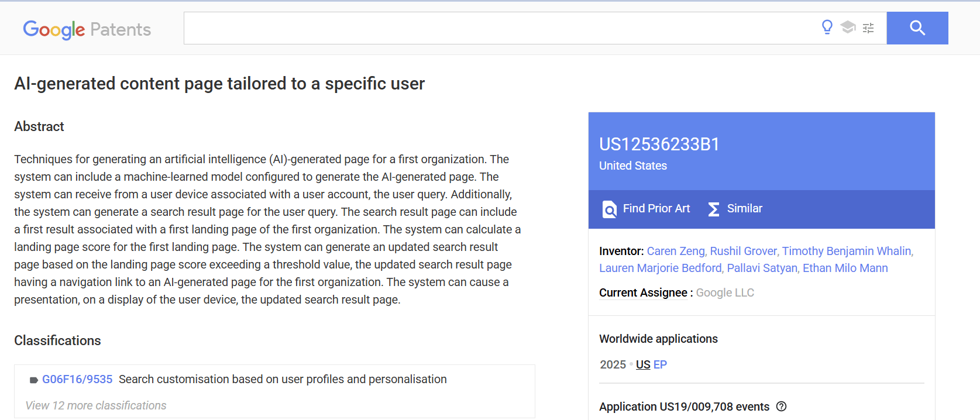Click the Find Prior Art icon
The height and width of the screenshot is (420, 980).
(609, 209)
